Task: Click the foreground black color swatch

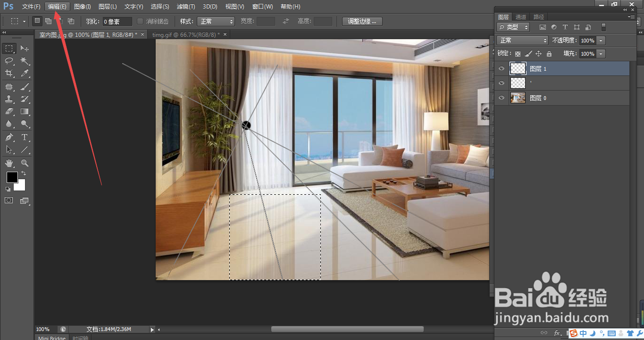Action: click(x=12, y=177)
